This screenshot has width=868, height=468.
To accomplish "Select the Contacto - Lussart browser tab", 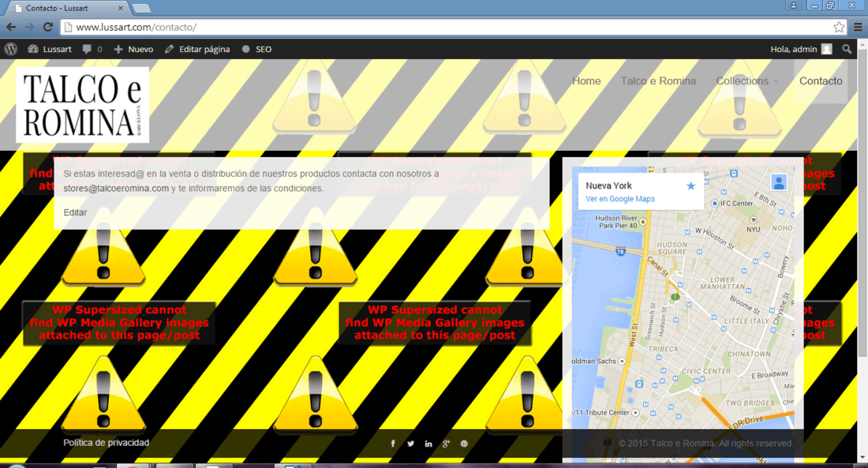I will pyautogui.click(x=66, y=9).
